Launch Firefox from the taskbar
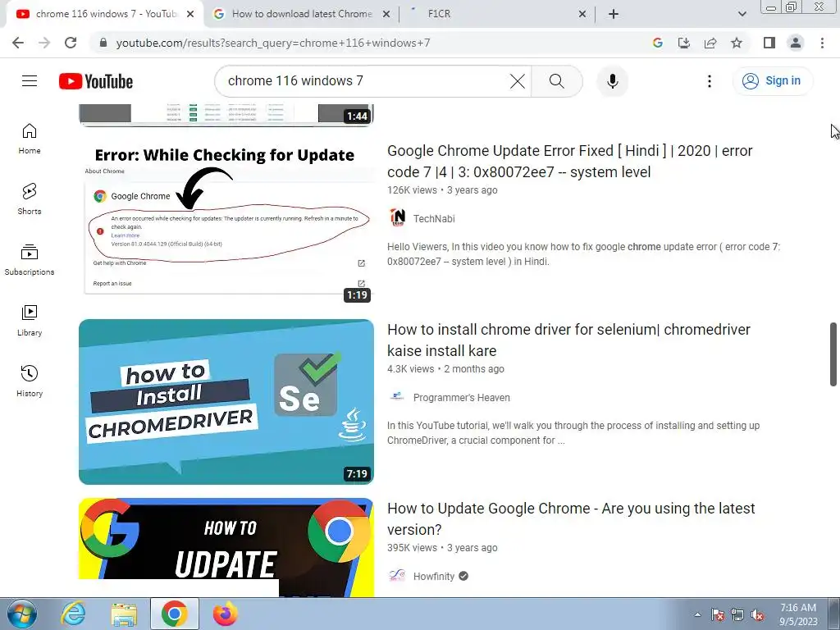This screenshot has width=840, height=630. (225, 614)
